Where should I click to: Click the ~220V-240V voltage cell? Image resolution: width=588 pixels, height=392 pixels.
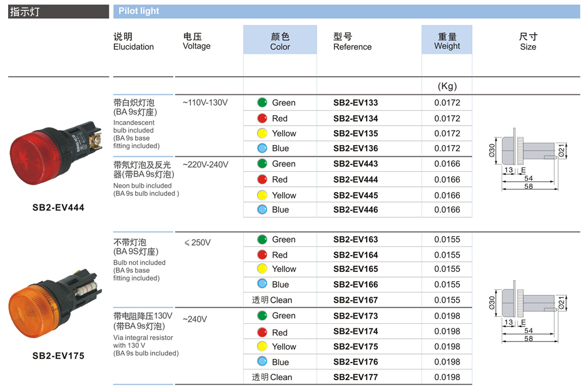[x=205, y=164]
